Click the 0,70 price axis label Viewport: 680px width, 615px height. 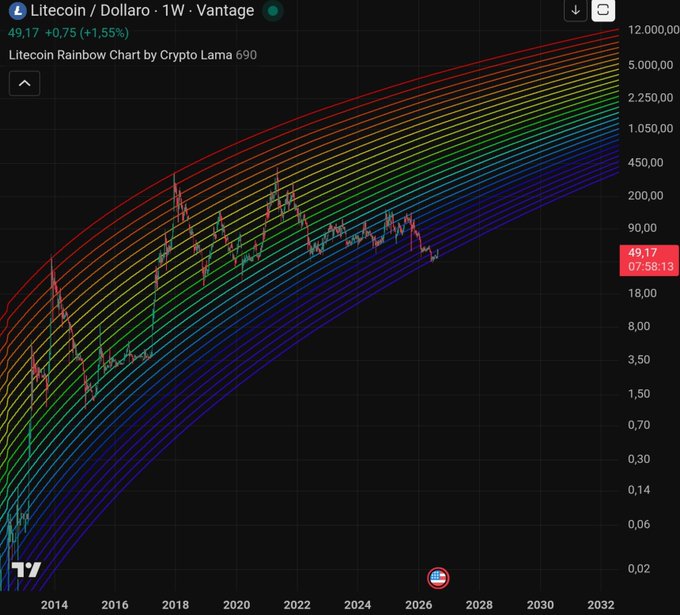click(x=639, y=425)
